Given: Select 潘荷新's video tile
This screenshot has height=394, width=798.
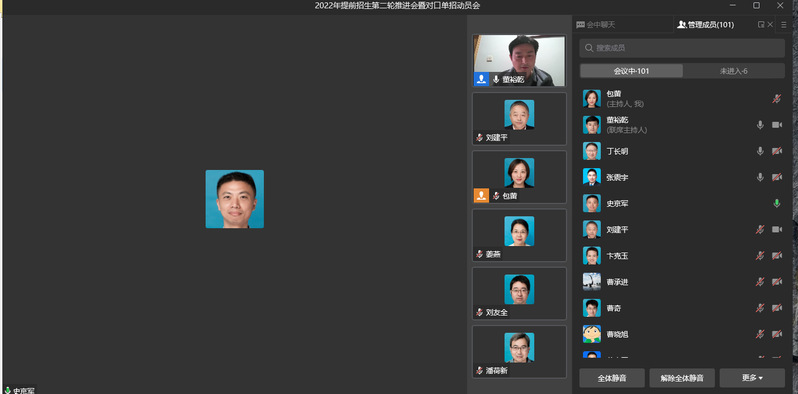Looking at the screenshot, I should point(519,352).
